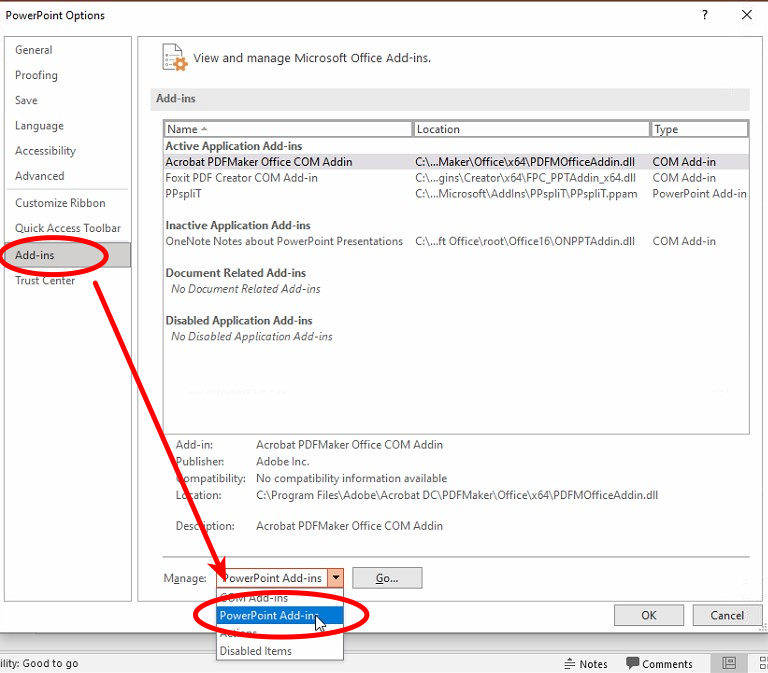768x673 pixels.
Task: Open the Customize Ribbon section
Action: pyautogui.click(x=60, y=203)
